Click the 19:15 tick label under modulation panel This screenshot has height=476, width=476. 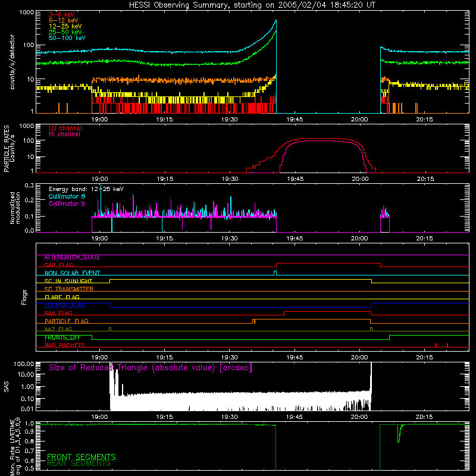[165, 239]
